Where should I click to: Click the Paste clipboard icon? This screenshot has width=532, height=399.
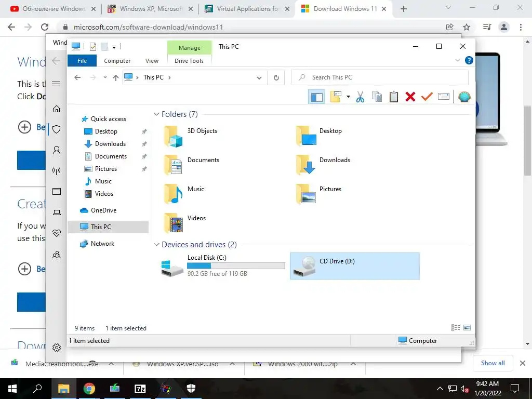[x=394, y=97]
